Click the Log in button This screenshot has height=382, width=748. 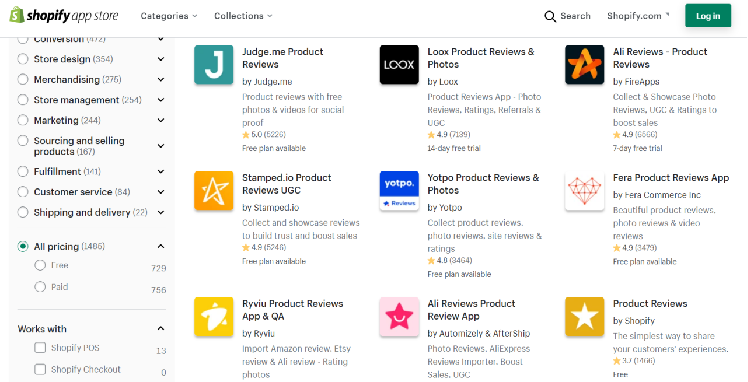[x=708, y=16]
